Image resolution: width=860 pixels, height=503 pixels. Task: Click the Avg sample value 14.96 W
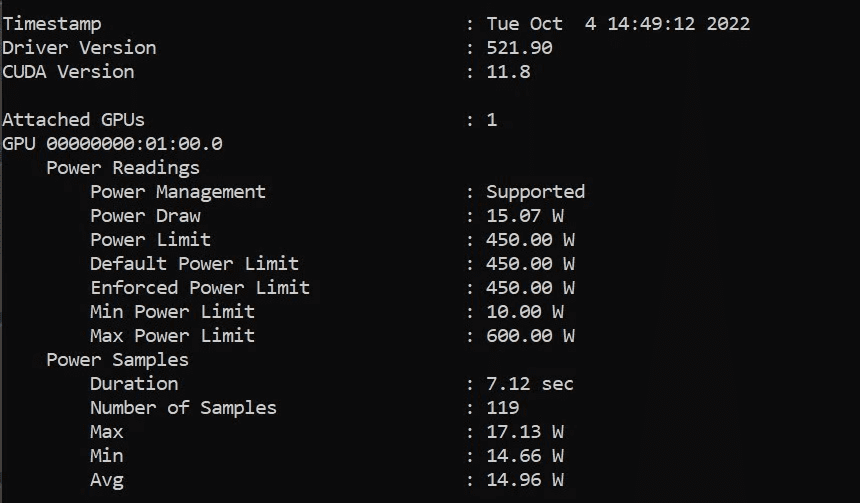point(525,480)
